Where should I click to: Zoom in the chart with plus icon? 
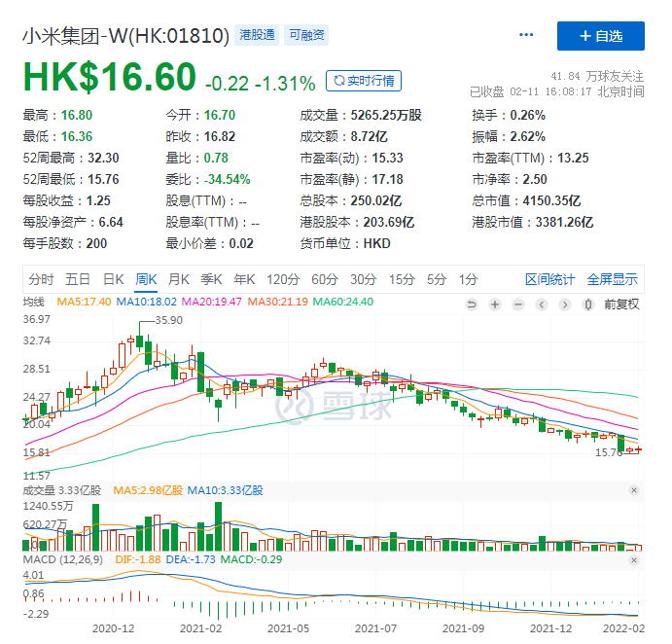(x=495, y=304)
